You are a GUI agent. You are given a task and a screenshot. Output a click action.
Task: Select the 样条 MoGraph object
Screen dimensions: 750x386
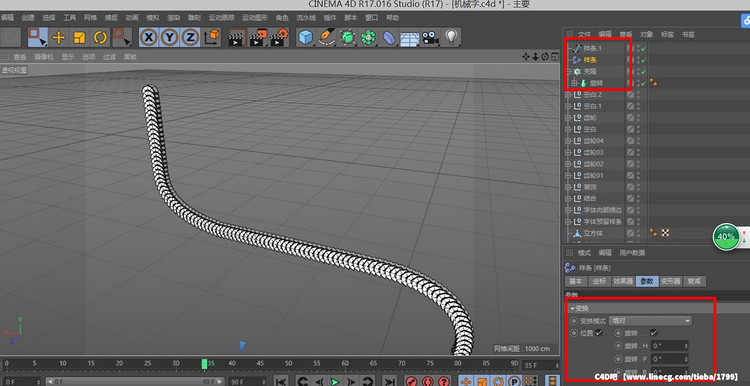pyautogui.click(x=590, y=60)
